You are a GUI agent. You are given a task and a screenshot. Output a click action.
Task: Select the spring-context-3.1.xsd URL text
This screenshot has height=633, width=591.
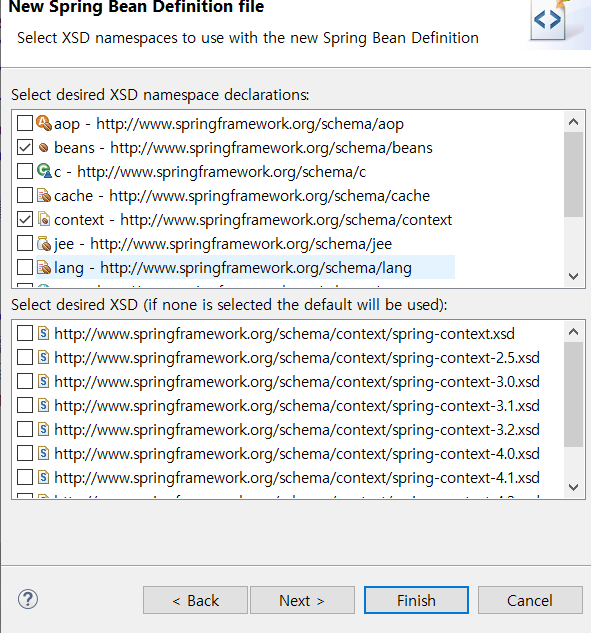pos(297,406)
